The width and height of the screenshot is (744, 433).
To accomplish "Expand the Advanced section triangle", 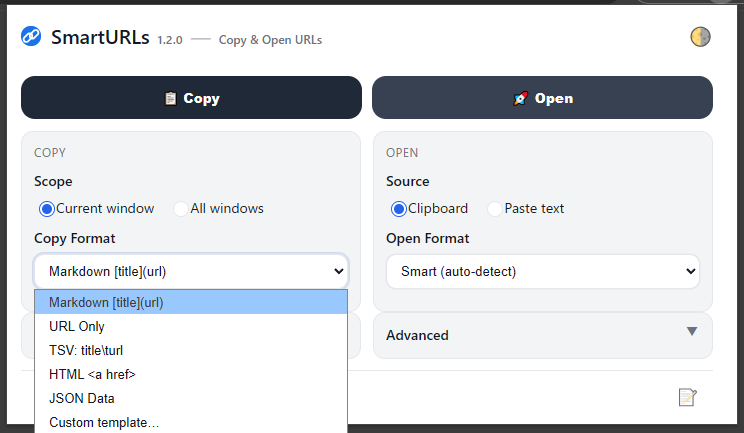I will [x=692, y=331].
